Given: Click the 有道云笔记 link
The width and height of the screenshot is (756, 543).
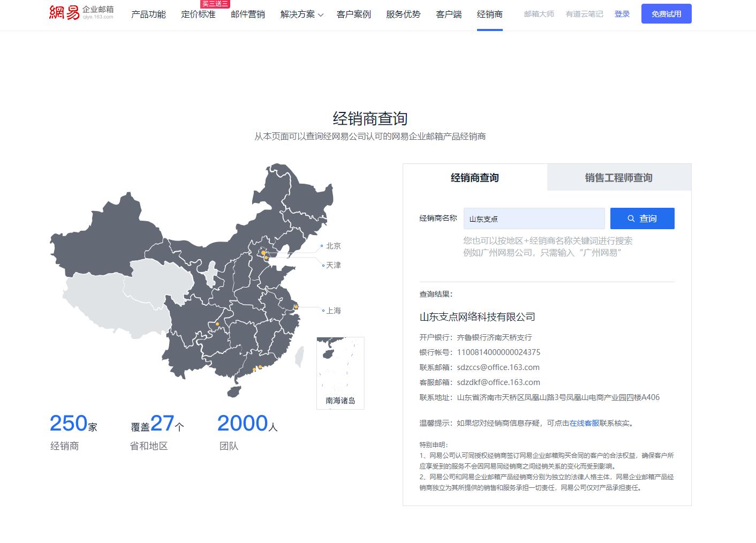Looking at the screenshot, I should coord(584,14).
